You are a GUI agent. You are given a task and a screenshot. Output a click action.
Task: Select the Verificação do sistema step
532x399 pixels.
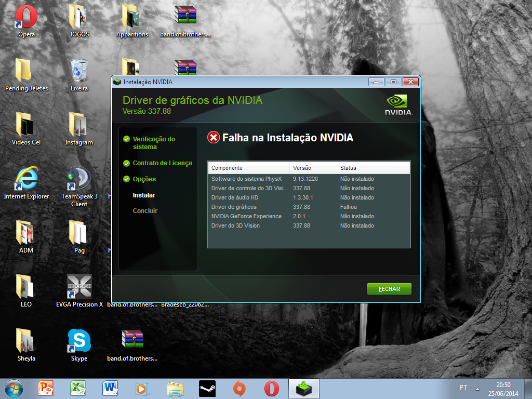tap(154, 143)
